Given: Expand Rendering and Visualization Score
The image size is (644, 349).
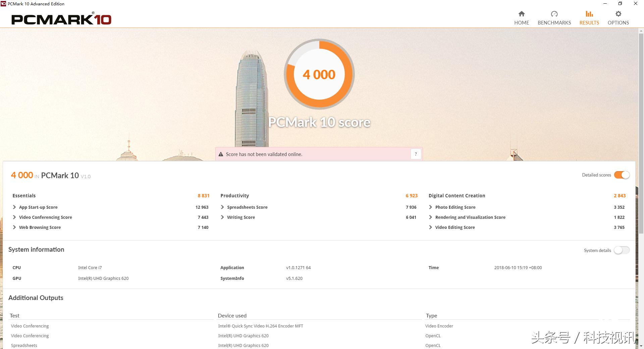Looking at the screenshot, I should (x=431, y=217).
